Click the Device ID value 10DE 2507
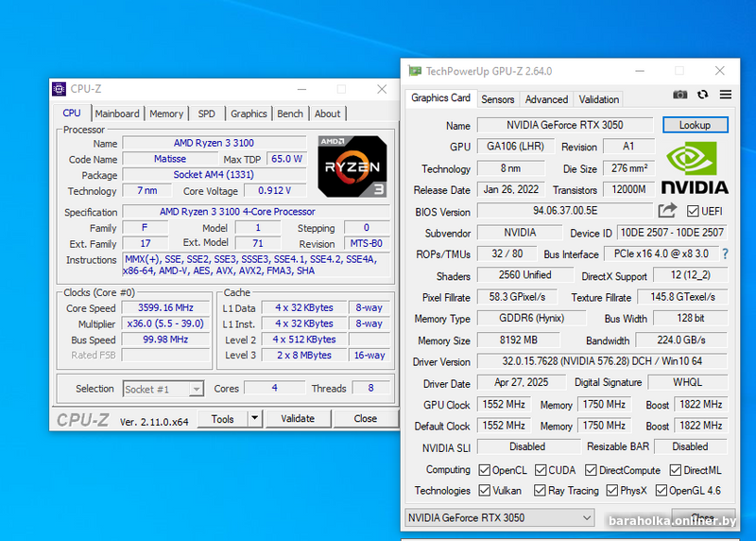 point(672,233)
